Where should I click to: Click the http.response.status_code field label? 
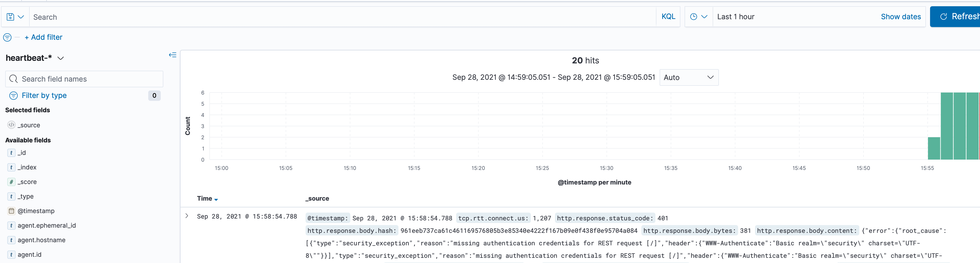tap(605, 218)
